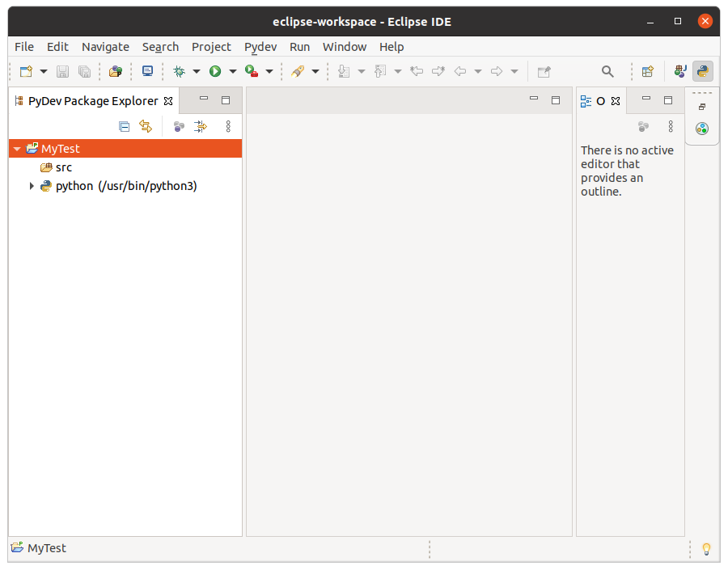
Task: Collapse All in Package Explorer
Action: 124,126
